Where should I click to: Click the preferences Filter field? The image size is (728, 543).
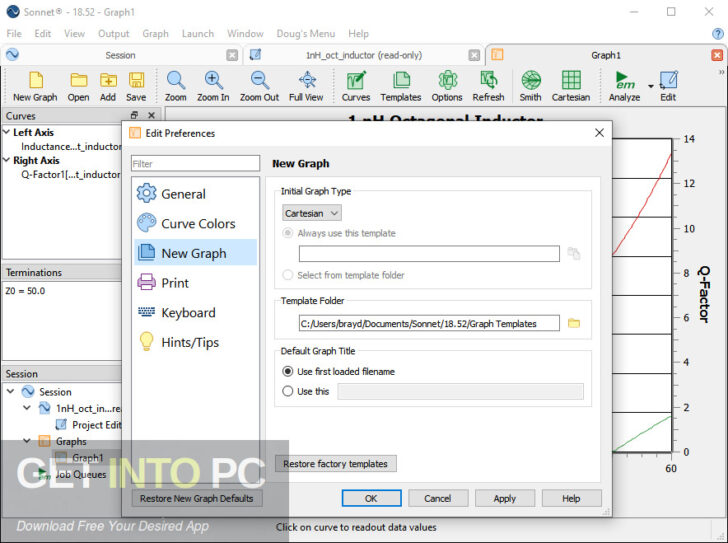pos(195,163)
